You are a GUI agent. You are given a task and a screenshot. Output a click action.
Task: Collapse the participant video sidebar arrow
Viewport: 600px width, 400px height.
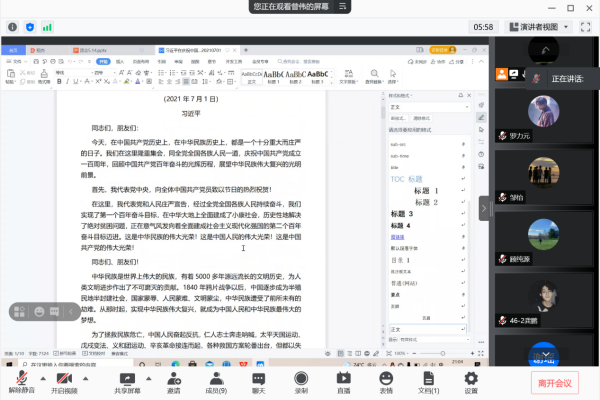click(484, 207)
